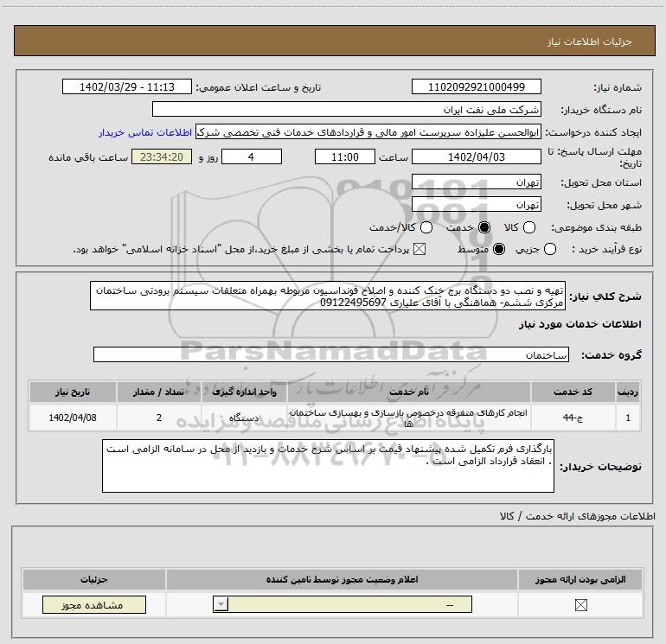Click the الزامی بودن ارائه مجوز header
This screenshot has width=666, height=644.
tap(580, 579)
